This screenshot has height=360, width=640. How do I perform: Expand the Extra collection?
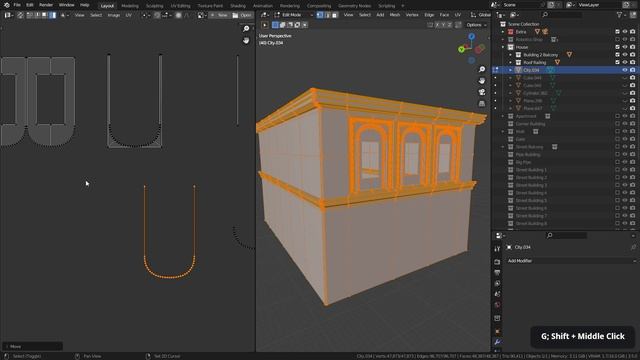pos(503,32)
